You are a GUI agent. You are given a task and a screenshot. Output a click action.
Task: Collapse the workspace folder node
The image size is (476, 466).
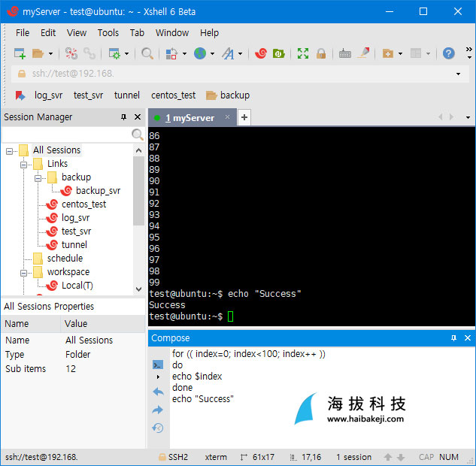tap(23, 273)
